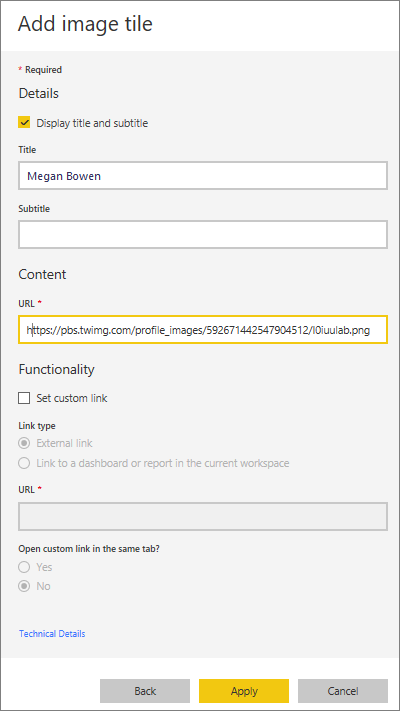Click the Cancel button
The height and width of the screenshot is (711, 400).
point(343,691)
